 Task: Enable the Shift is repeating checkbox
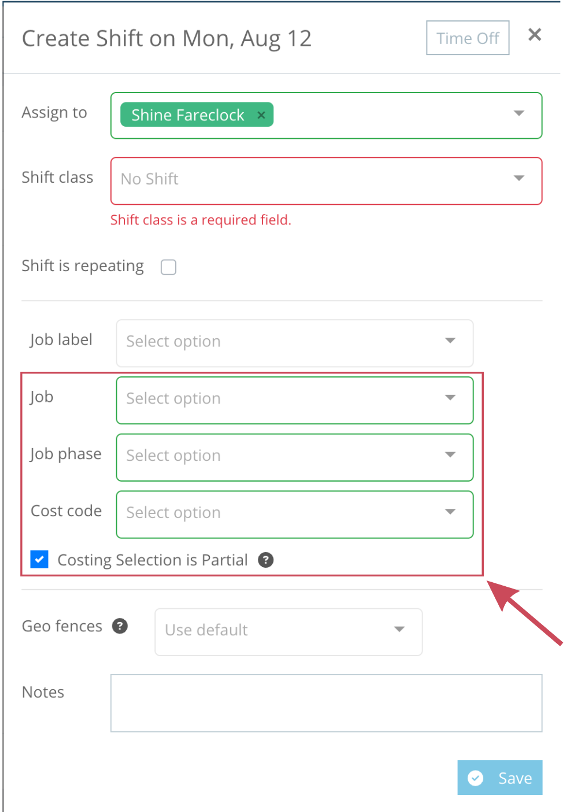point(168,267)
